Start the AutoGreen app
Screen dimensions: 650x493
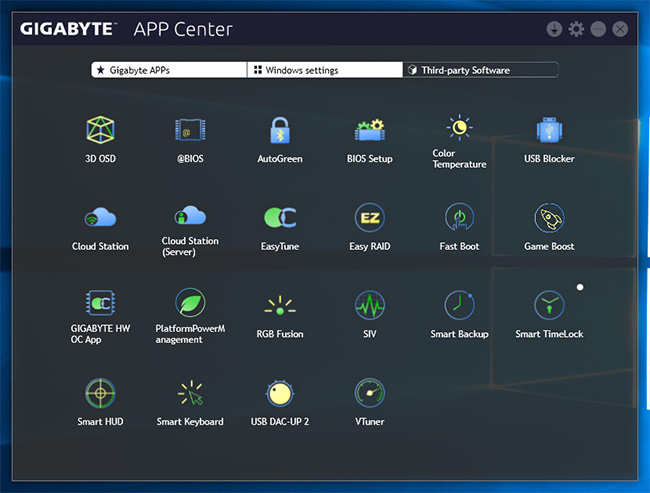(279, 131)
